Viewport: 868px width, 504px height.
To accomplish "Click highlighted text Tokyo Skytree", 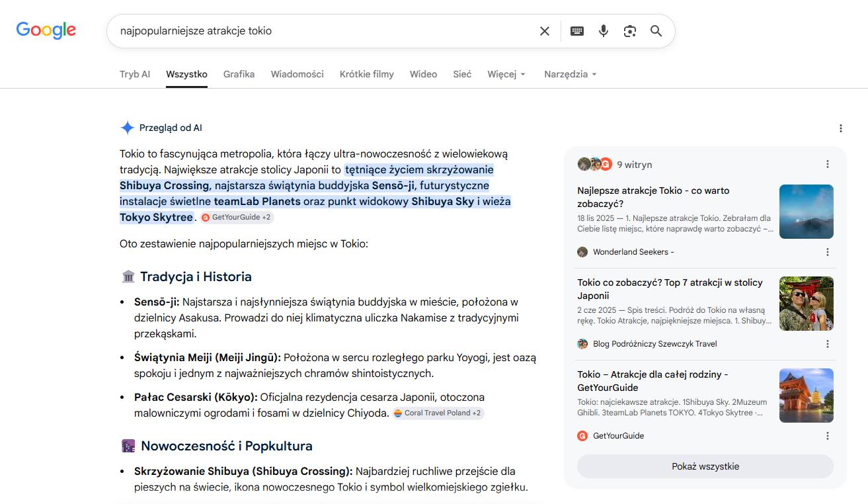I will [x=156, y=217].
